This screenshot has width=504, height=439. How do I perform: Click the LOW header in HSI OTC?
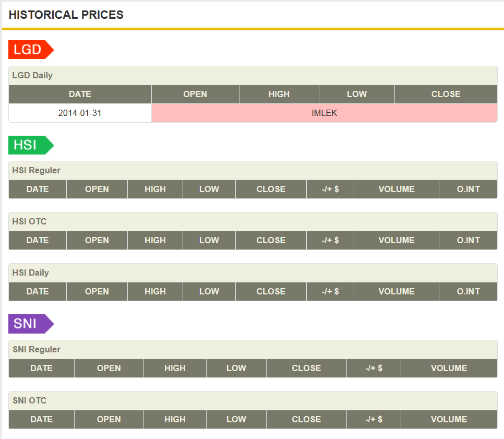click(209, 240)
